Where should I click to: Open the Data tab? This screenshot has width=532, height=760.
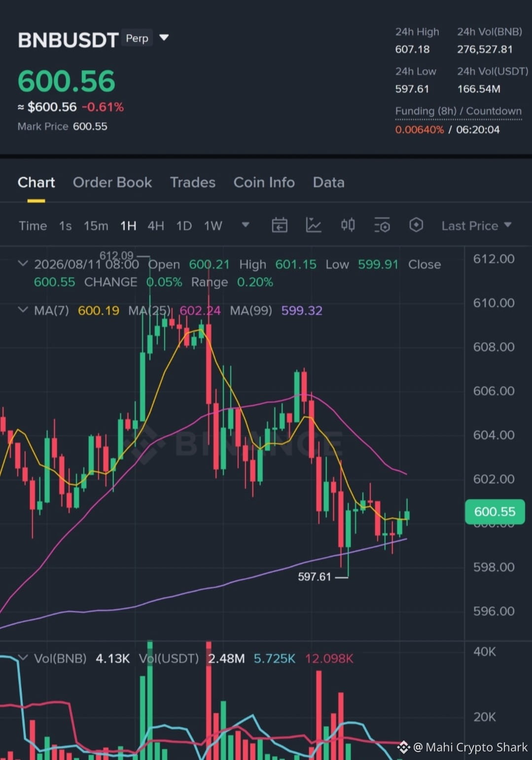coord(329,182)
